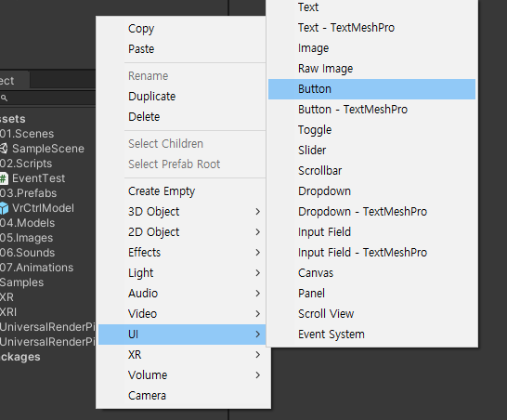507x420 pixels.
Task: Expand the Volume submenu arrow
Action: click(x=258, y=375)
